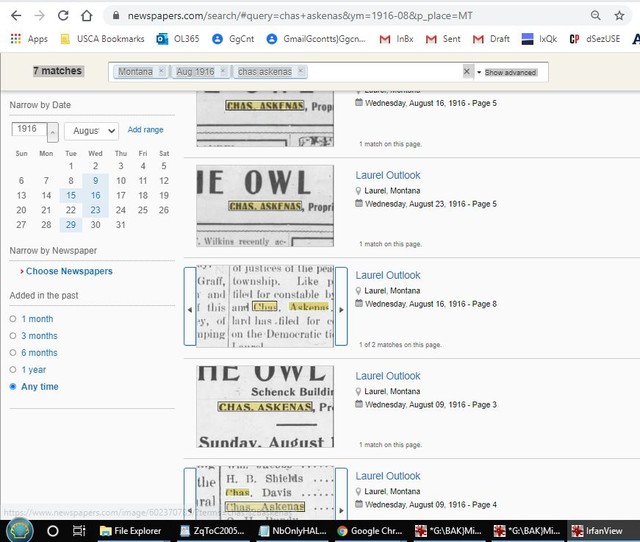The image size is (640, 542).
Task: Switch to File Explorer on taskbar
Action: click(x=131, y=531)
